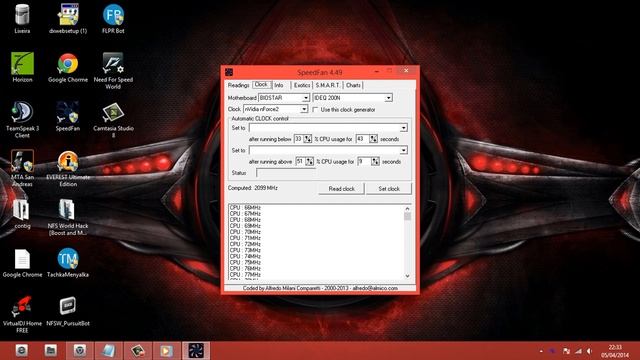Select MTA San Andreas desktop icon
The height and width of the screenshot is (360, 640).
click(22, 168)
